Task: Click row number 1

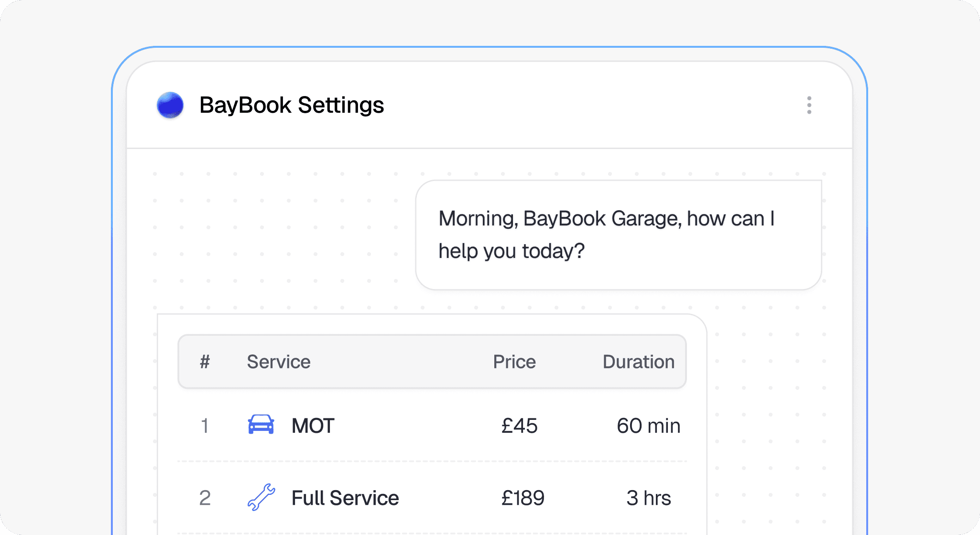Action: pyautogui.click(x=205, y=426)
